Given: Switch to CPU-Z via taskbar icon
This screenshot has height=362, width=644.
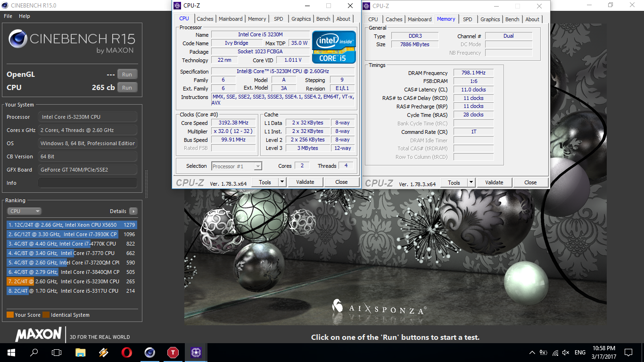Looking at the screenshot, I should pos(196,352).
